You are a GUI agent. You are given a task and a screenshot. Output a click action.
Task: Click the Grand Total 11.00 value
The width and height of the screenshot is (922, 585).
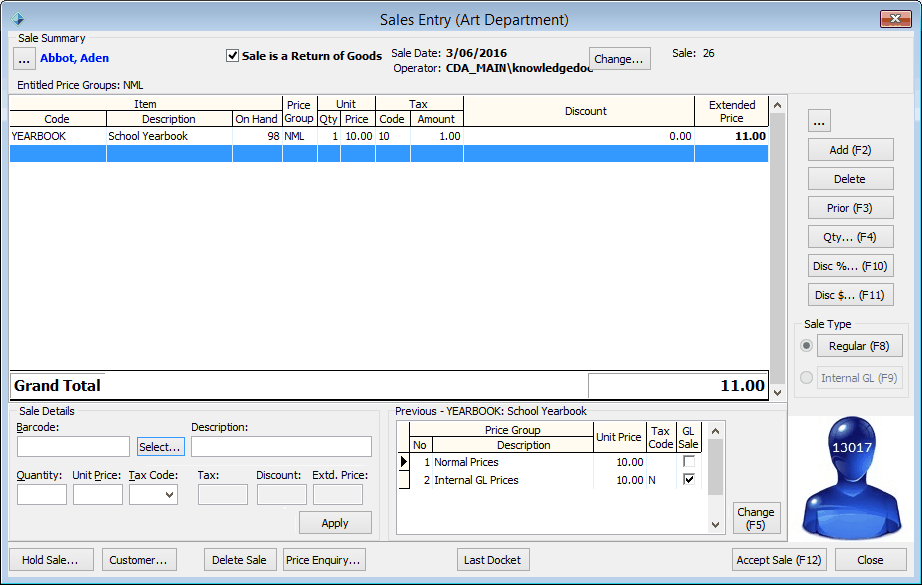tap(678, 386)
